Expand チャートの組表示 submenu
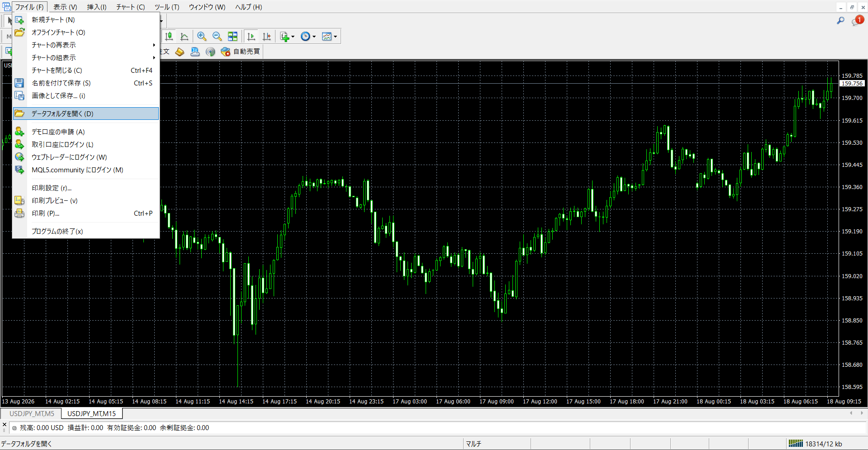The image size is (868, 450). click(86, 58)
